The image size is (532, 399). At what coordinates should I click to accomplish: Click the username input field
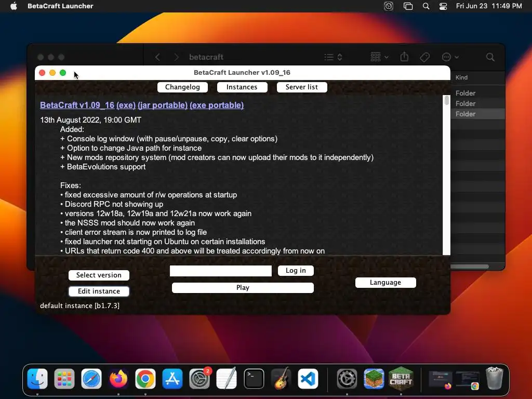[220, 271]
